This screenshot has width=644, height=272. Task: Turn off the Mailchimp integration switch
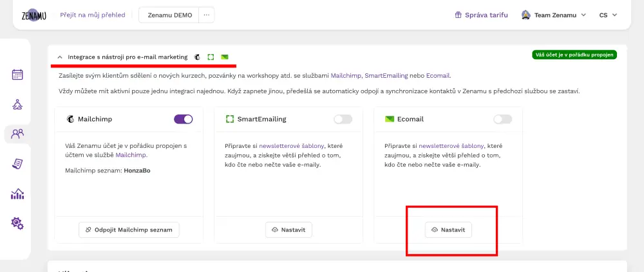click(x=183, y=119)
